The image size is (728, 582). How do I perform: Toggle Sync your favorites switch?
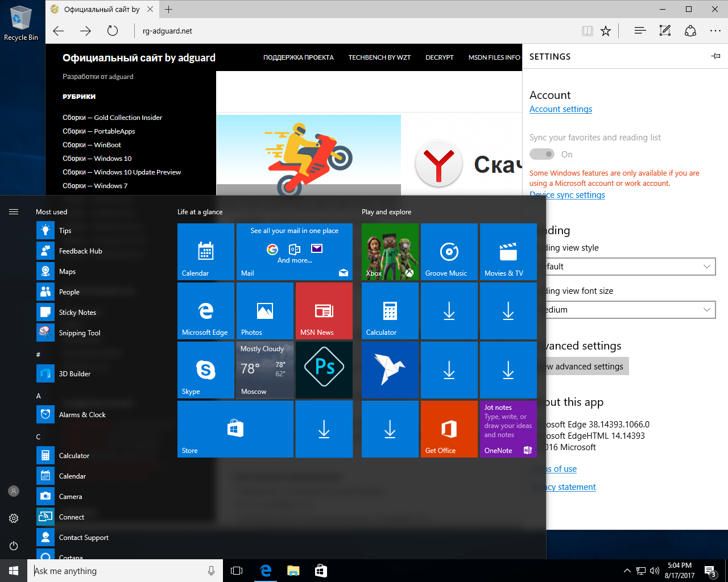[542, 154]
